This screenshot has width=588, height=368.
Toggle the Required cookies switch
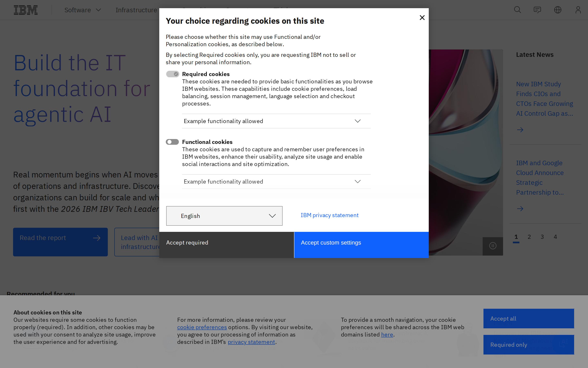[x=173, y=74]
